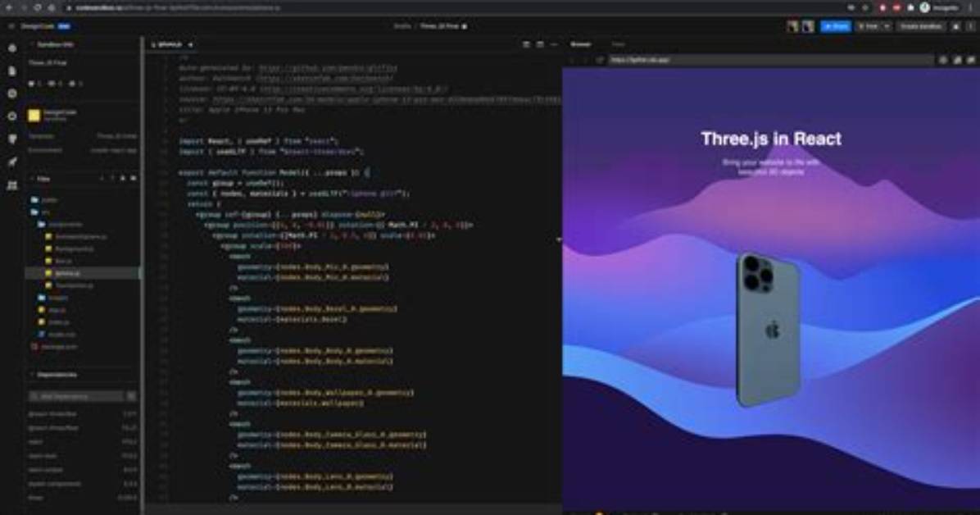Click the preview browser forward arrow
The image size is (980, 515).
[586, 60]
